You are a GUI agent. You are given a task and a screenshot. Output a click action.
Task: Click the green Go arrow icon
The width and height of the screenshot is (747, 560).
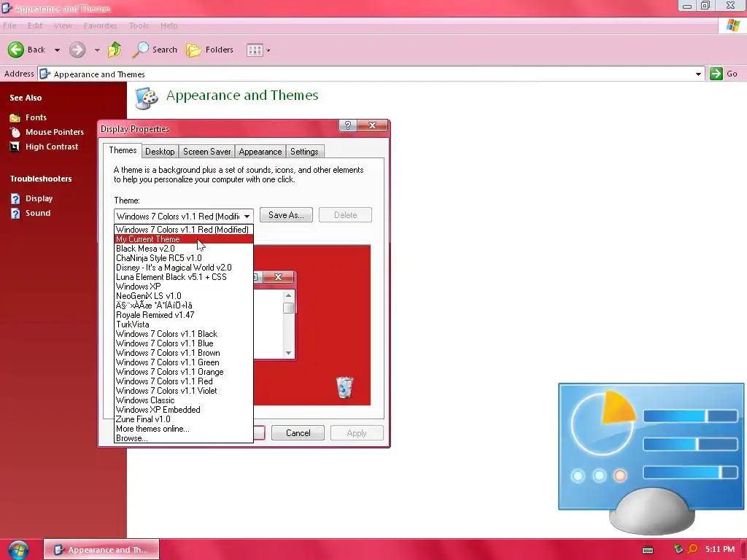716,74
